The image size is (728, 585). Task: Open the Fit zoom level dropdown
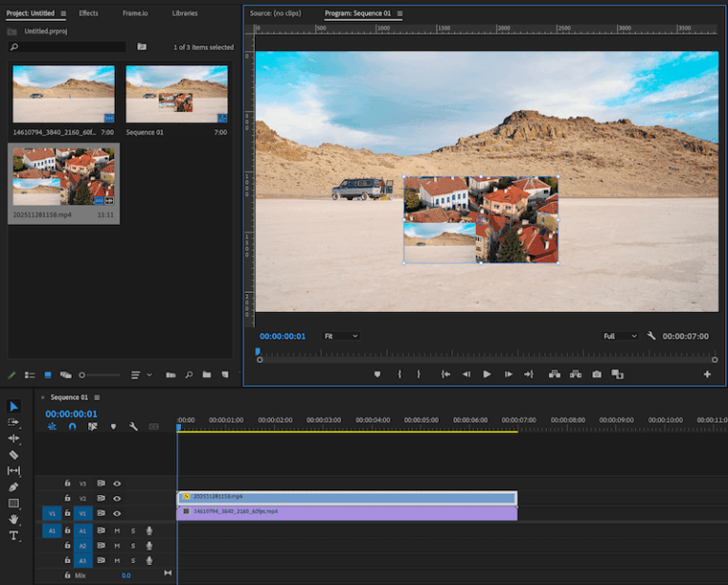point(340,336)
